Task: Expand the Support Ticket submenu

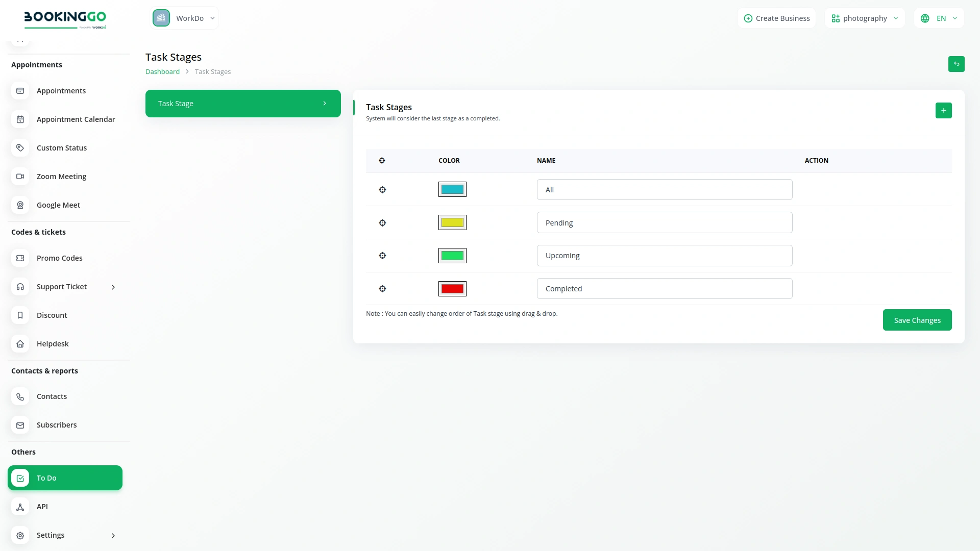Action: [x=113, y=287]
